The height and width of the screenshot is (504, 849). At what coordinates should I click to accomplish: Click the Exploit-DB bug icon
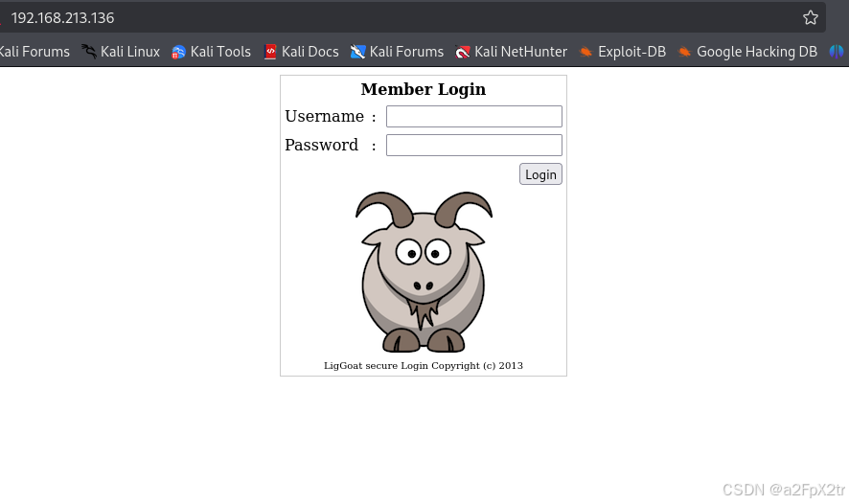585,52
